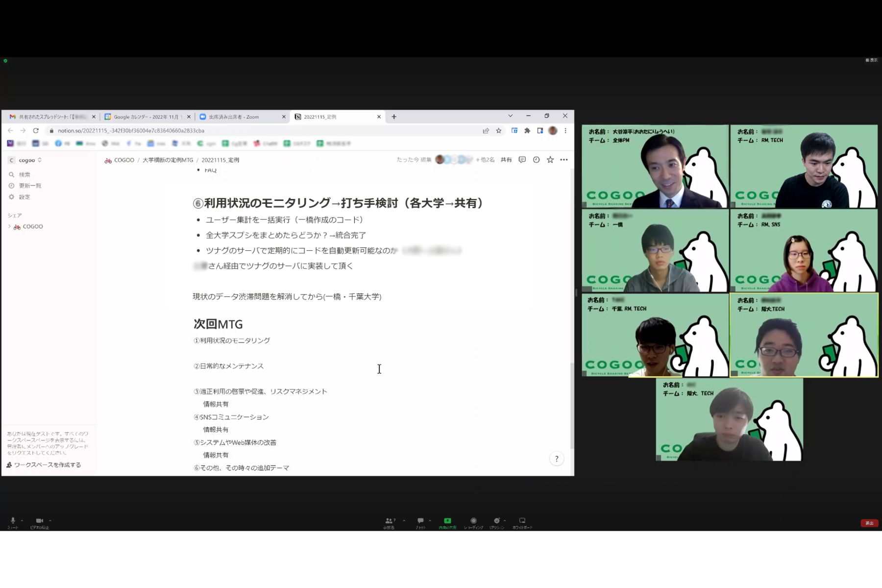Go back in browser
This screenshot has width=882, height=588.
click(10, 130)
